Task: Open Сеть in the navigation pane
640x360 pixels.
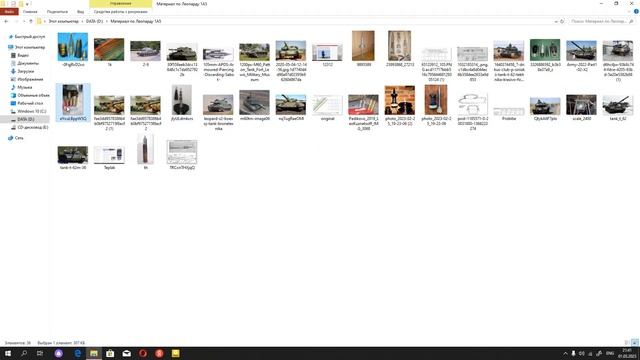Action: pos(19,138)
